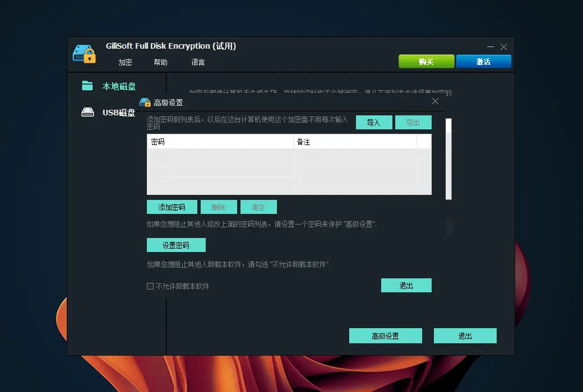Viewport: 583px width, 392px height.
Task: Click the green 购买 button
Action: tap(427, 62)
